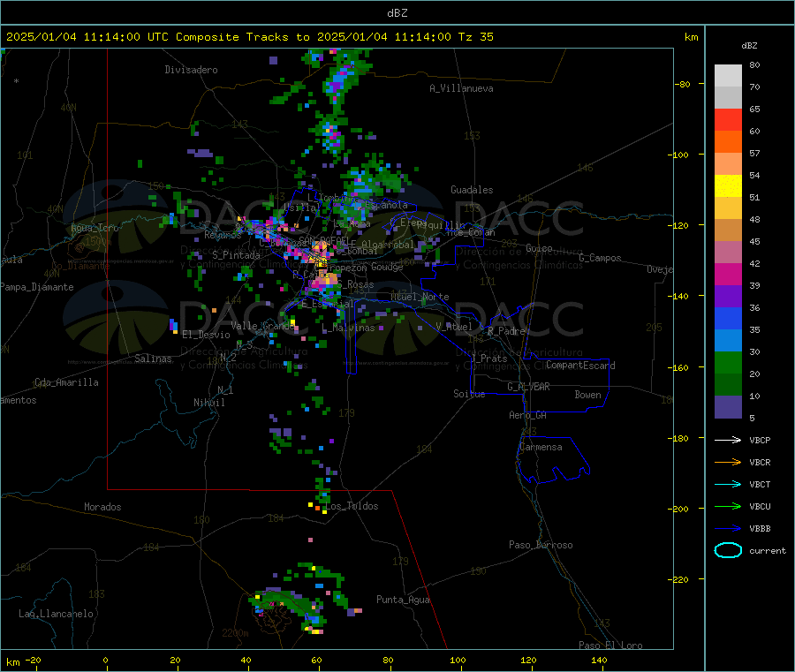Select the yellow 54 dBZ color band

point(728,186)
